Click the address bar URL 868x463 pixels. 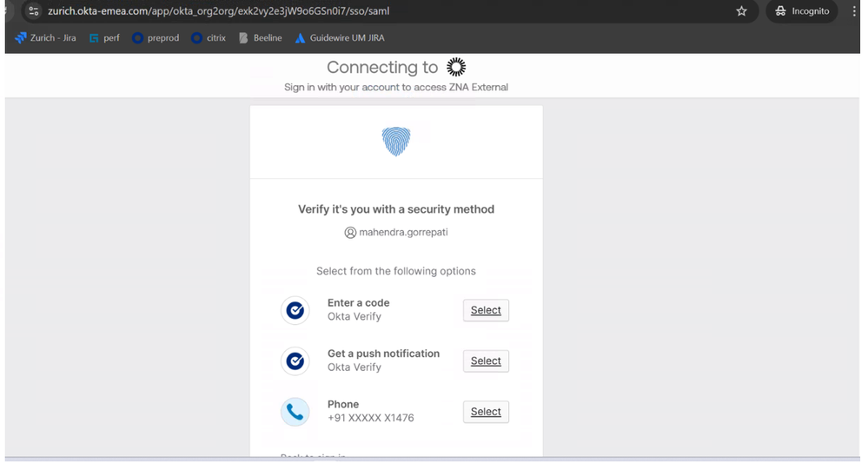point(218,11)
